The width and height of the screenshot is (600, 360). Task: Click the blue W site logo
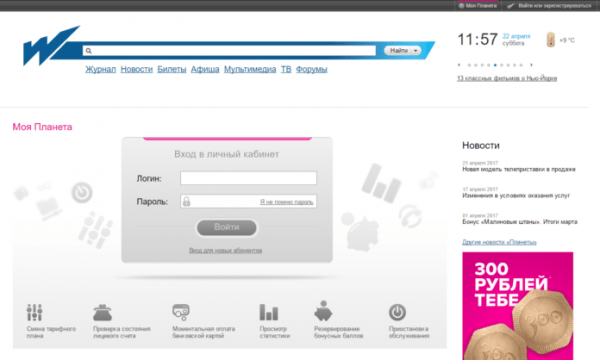pos(50,46)
